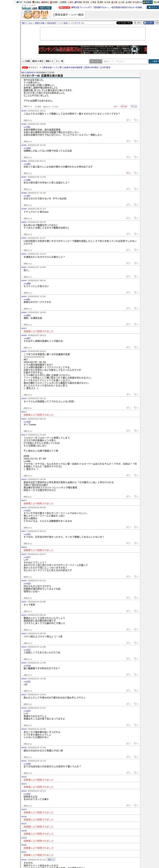Like post #422 with thumbs-up
159x868 pixels.
tap(129, 629)
